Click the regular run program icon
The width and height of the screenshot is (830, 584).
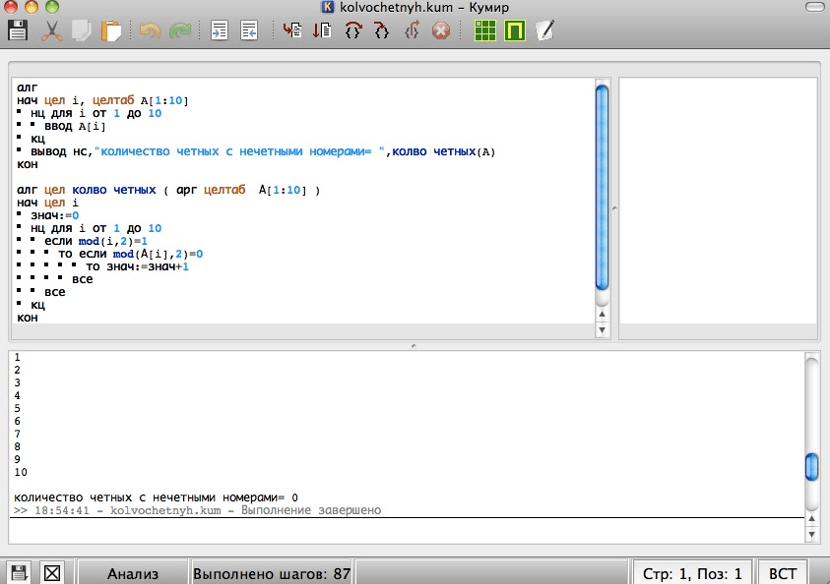click(292, 31)
